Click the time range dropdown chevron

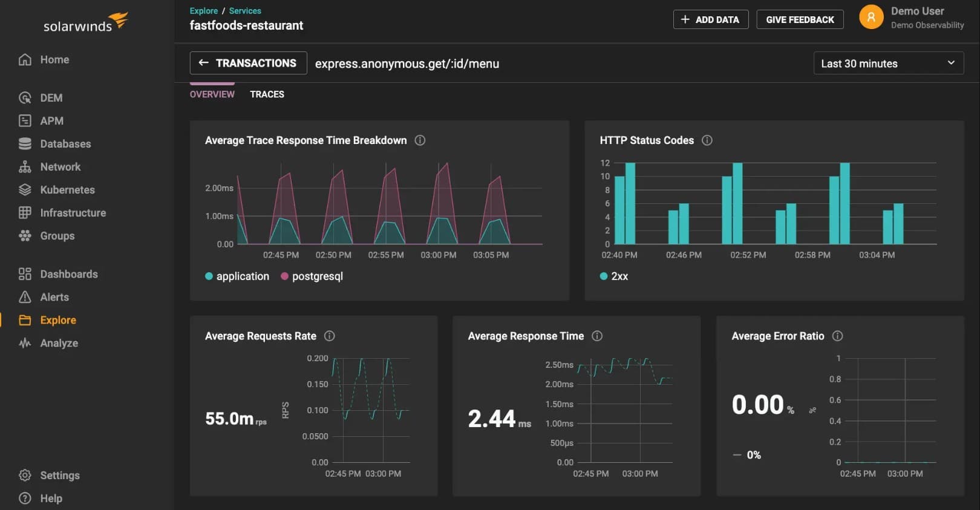951,63
